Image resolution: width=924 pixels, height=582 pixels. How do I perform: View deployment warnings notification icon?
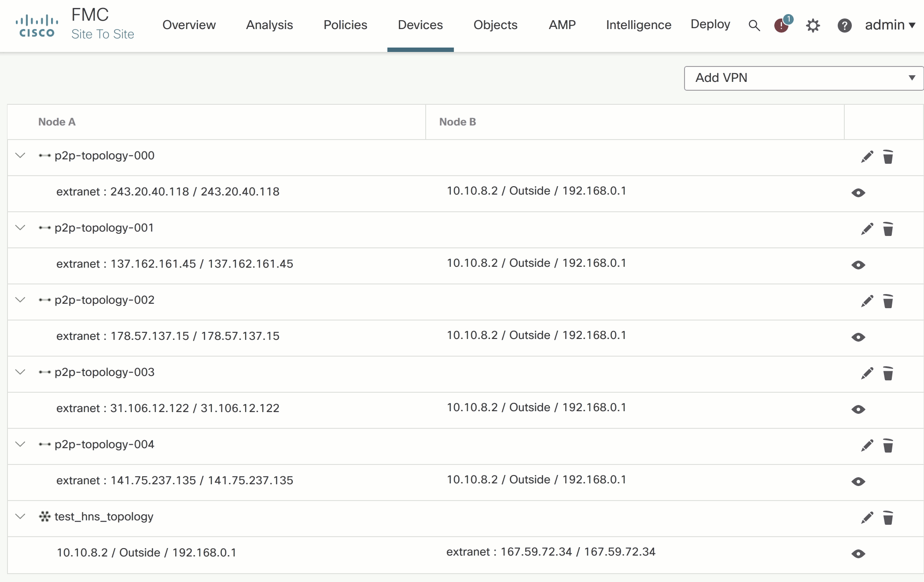[x=782, y=26]
